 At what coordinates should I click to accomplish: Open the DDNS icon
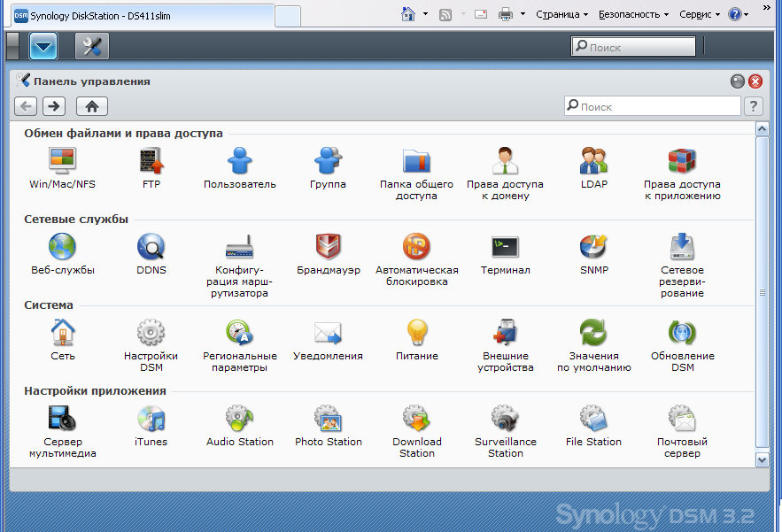point(151,246)
